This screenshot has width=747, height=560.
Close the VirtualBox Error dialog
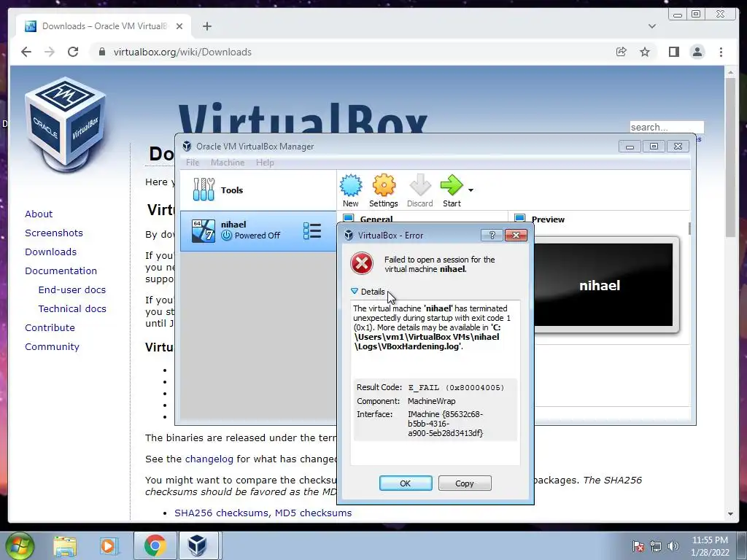coord(516,235)
